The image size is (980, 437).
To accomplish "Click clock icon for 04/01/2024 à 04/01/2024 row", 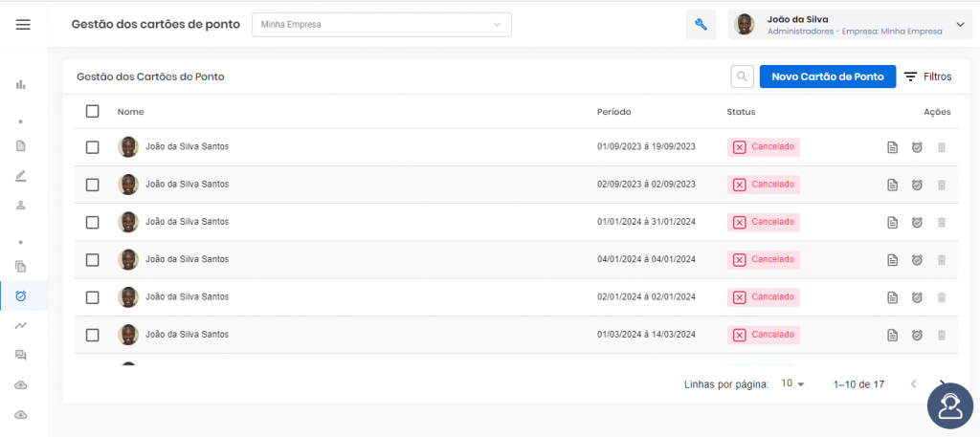I will click(917, 260).
